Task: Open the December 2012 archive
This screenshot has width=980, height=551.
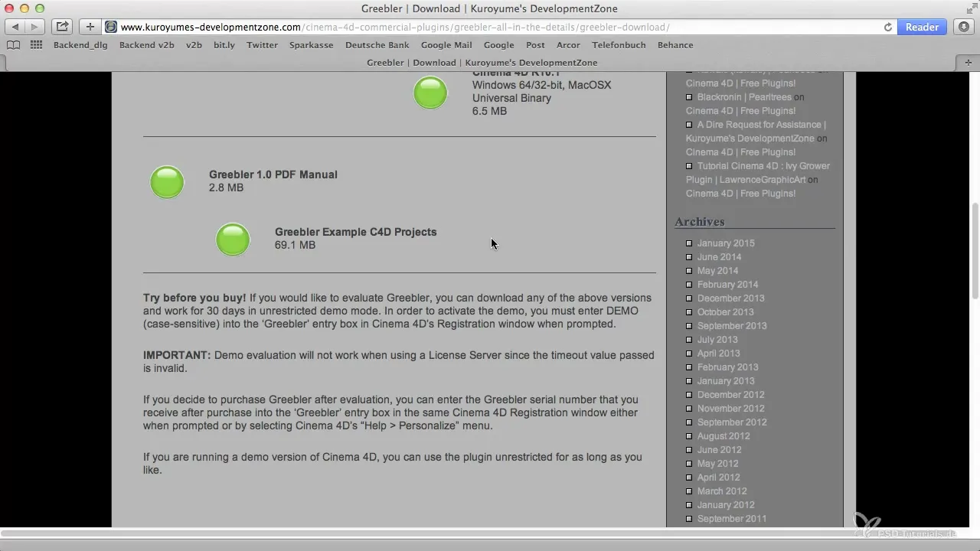Action: [x=730, y=395]
